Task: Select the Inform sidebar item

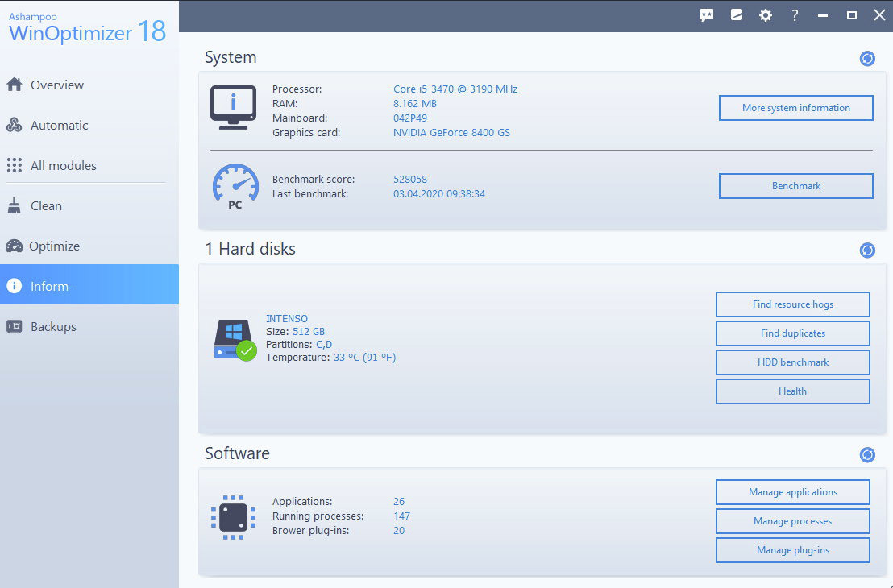Action: pos(89,284)
